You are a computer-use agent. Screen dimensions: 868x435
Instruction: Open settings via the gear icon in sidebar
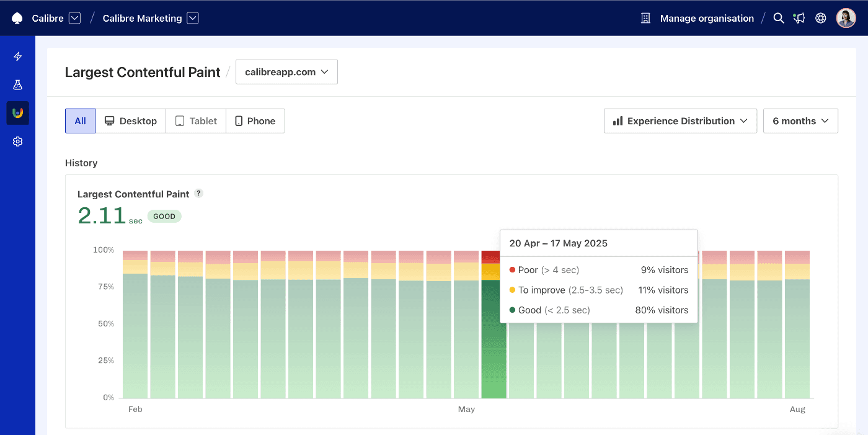click(17, 141)
